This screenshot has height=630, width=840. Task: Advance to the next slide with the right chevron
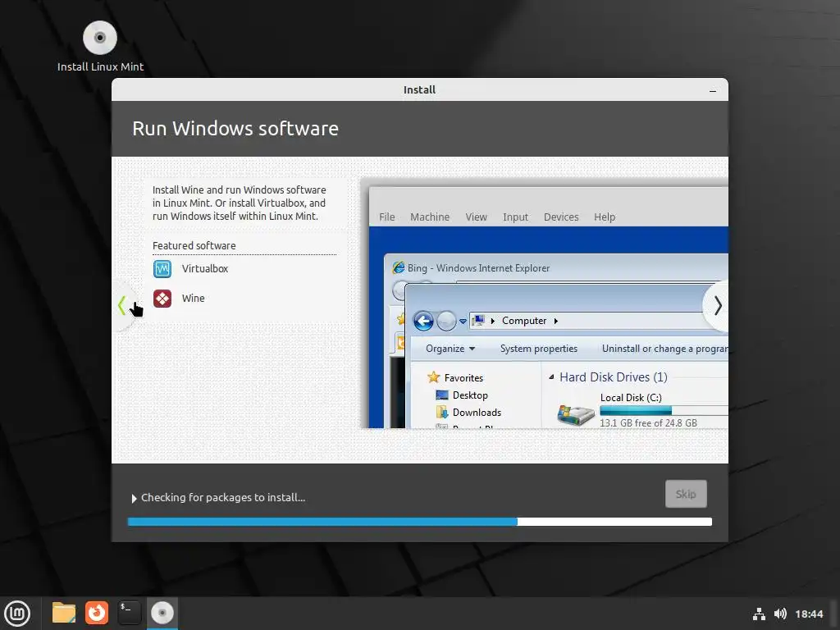718,305
